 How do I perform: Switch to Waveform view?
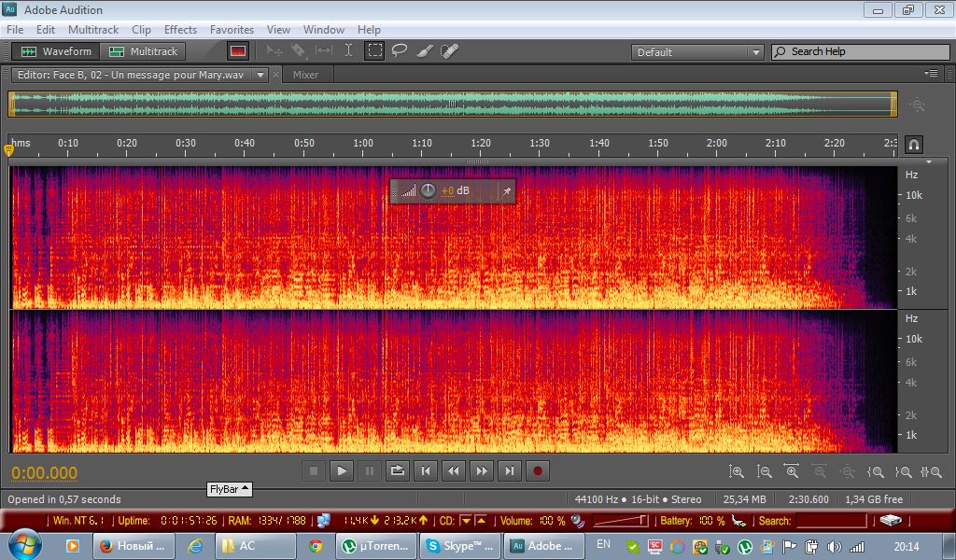57,51
